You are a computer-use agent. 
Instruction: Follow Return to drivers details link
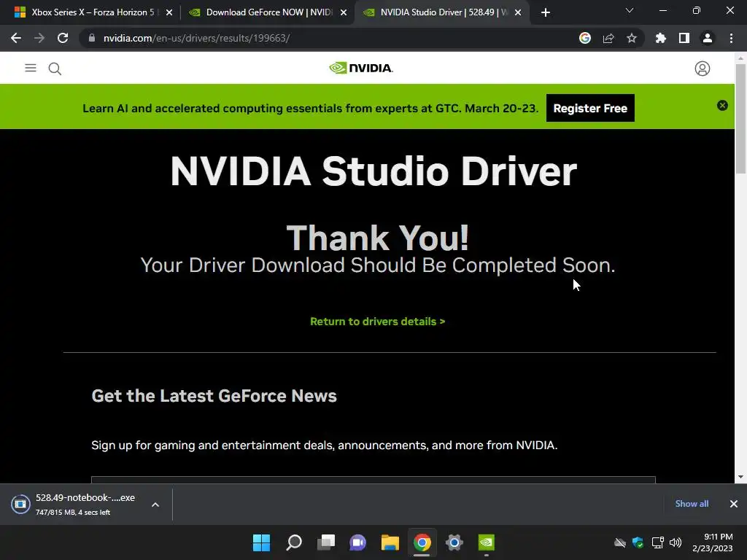[377, 322]
